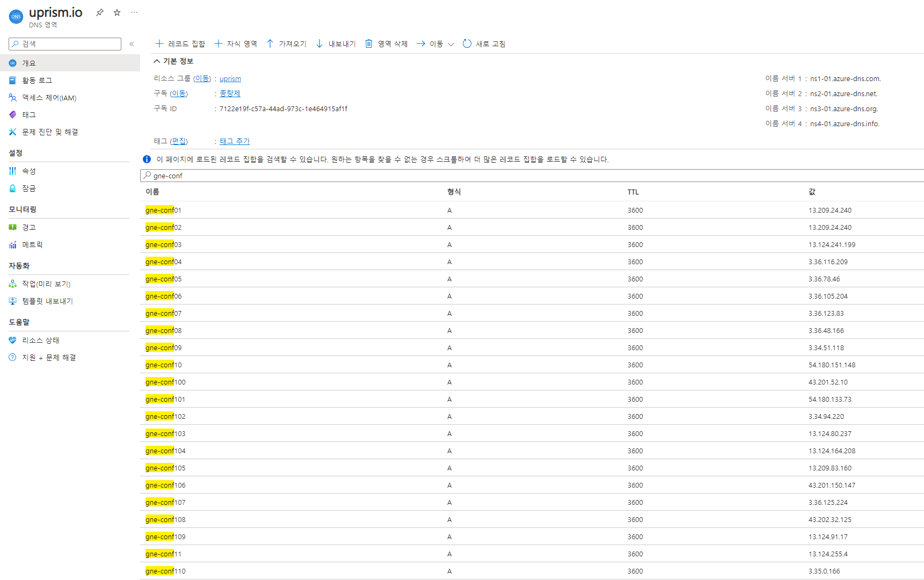924x580 pixels.
Task: Click the 경고 alerts icon
Action: point(12,227)
